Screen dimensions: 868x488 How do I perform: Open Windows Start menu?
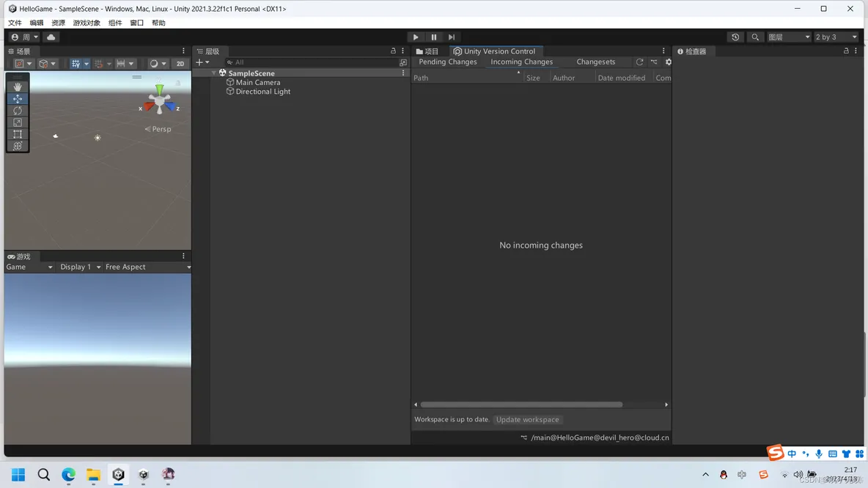tap(18, 475)
